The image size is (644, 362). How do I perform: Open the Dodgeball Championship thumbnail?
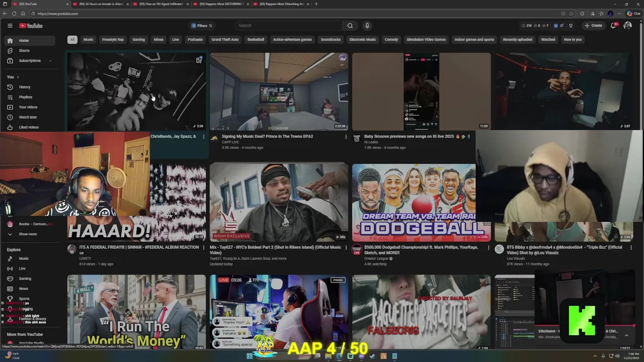[421, 202]
